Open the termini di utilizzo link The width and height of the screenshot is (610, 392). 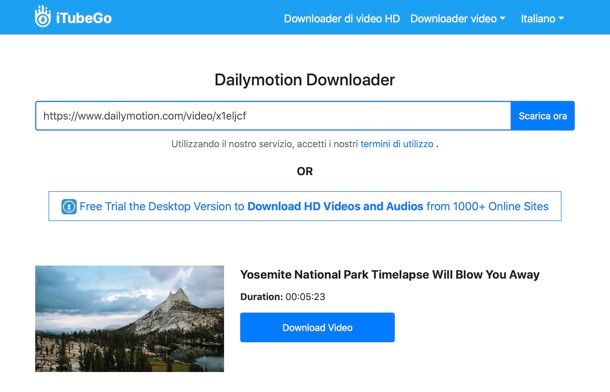pos(397,144)
